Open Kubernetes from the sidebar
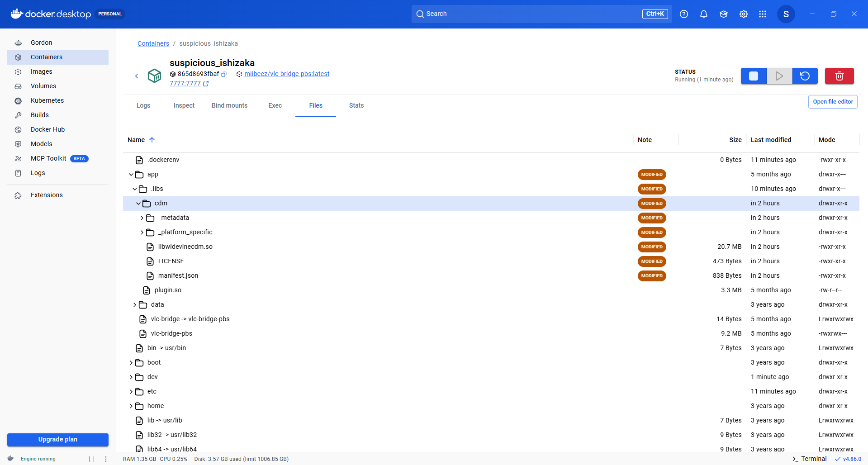The width and height of the screenshot is (868, 465). pyautogui.click(x=58, y=100)
